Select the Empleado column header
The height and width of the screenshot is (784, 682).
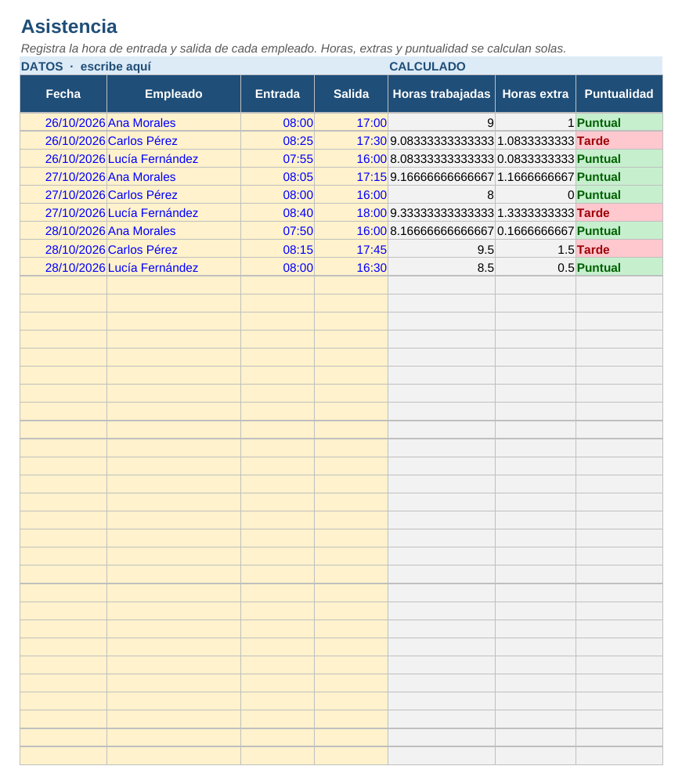[x=174, y=93]
